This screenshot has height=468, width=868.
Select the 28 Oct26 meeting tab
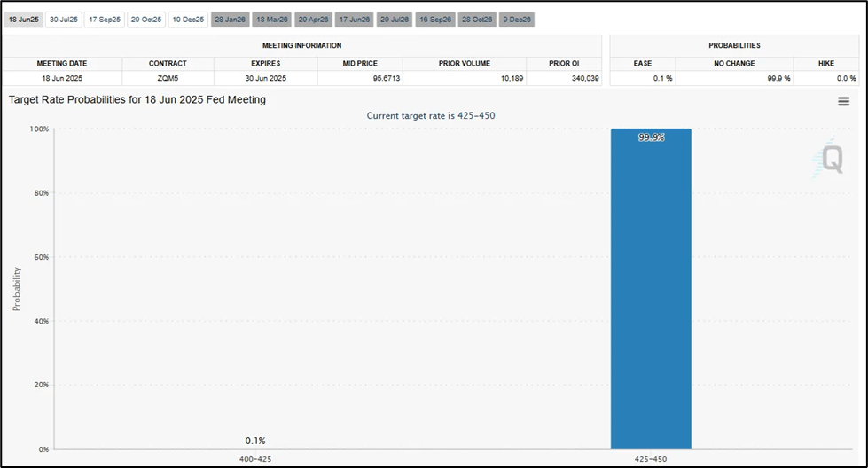[x=477, y=19]
